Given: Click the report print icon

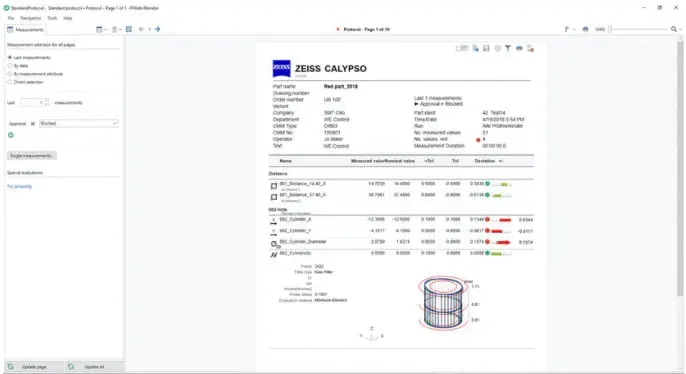Looking at the screenshot, I should [x=519, y=48].
